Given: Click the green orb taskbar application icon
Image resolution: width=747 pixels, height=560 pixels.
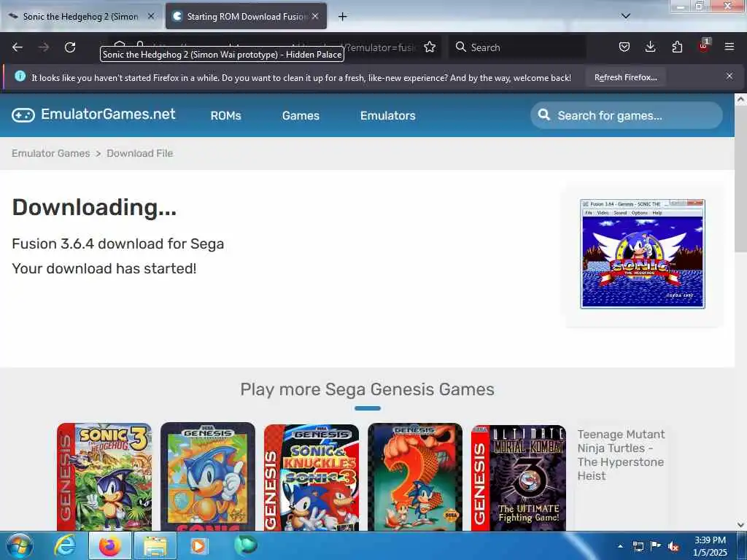Looking at the screenshot, I should pos(245,545).
